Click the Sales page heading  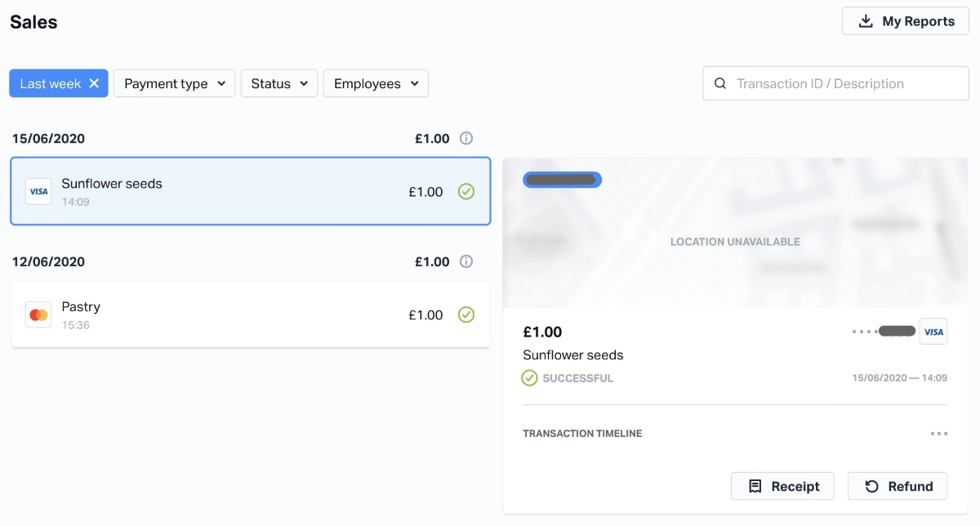[33, 22]
